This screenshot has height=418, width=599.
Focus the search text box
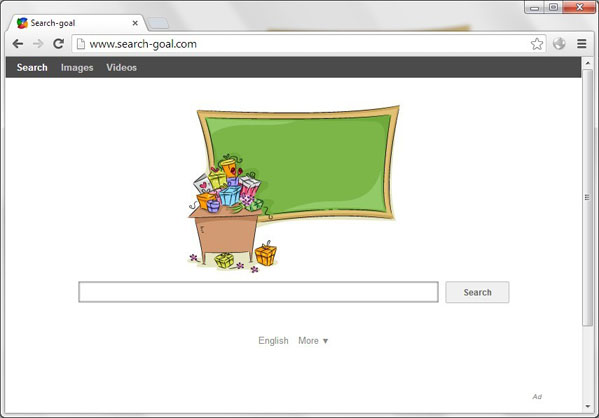pyautogui.click(x=258, y=292)
